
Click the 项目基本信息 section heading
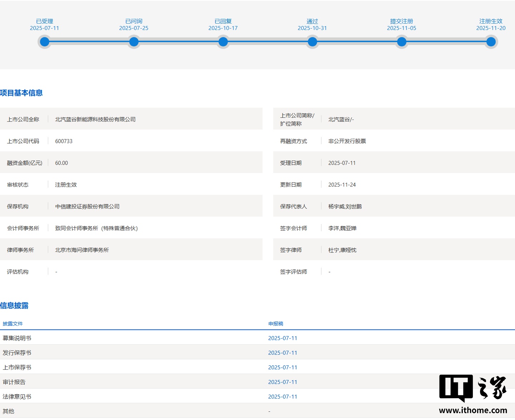click(21, 93)
